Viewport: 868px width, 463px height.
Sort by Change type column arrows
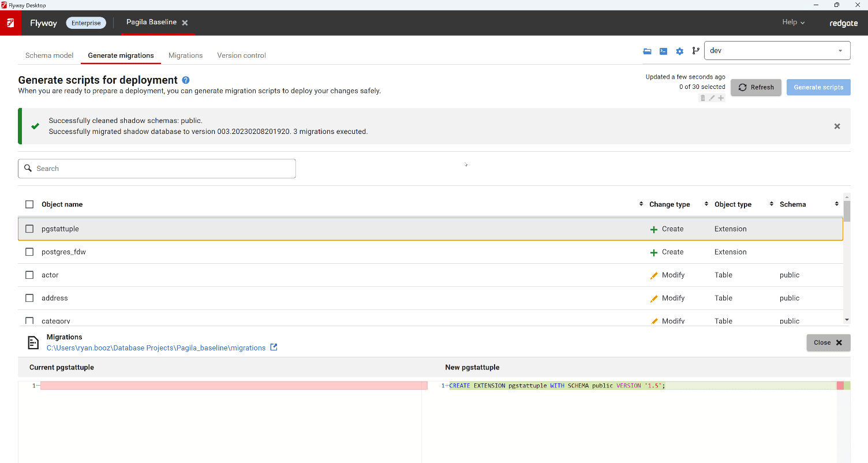pos(706,204)
